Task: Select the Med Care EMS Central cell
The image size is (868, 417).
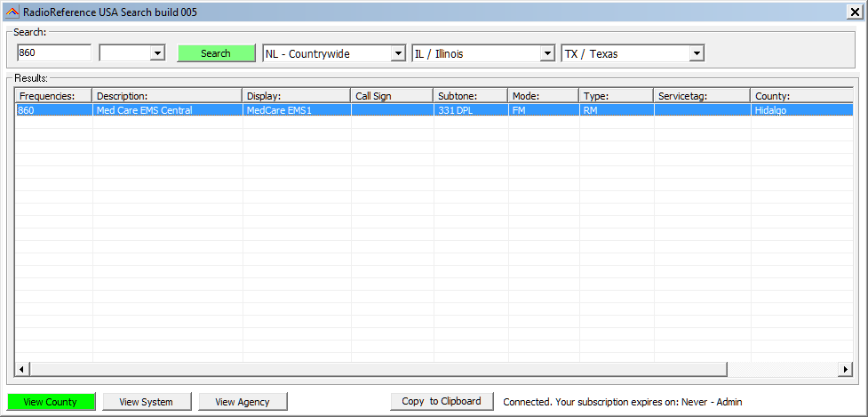Action: coord(167,110)
